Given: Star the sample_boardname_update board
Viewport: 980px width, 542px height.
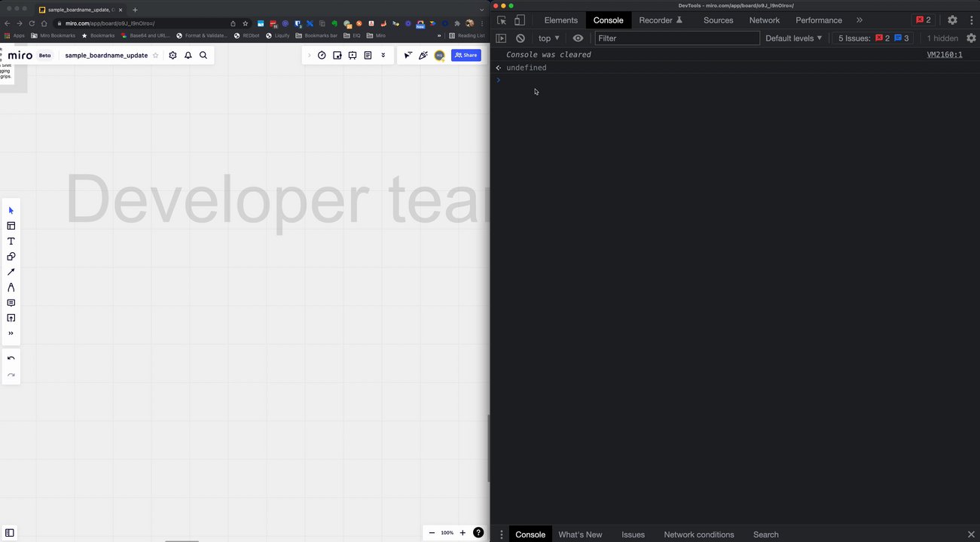Looking at the screenshot, I should (156, 55).
